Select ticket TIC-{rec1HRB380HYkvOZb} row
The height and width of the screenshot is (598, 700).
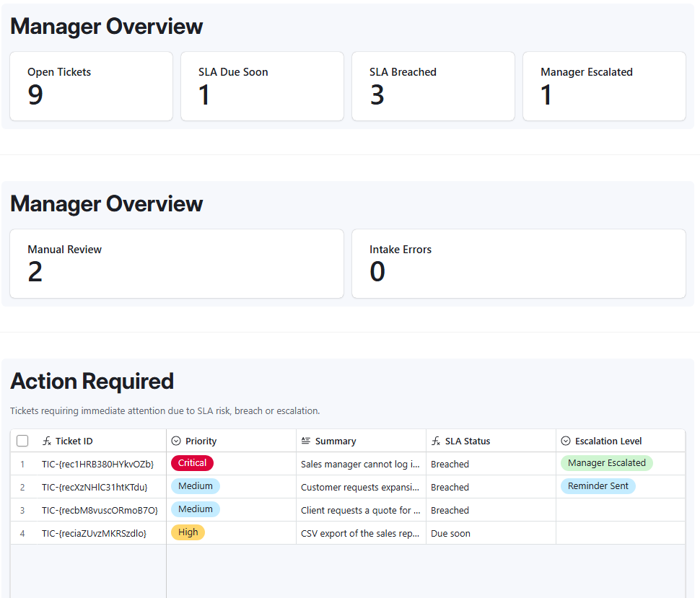[348, 464]
